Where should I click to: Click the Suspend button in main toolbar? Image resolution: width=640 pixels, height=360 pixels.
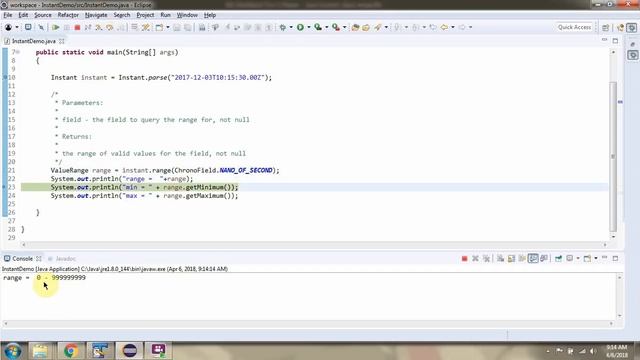67,27
